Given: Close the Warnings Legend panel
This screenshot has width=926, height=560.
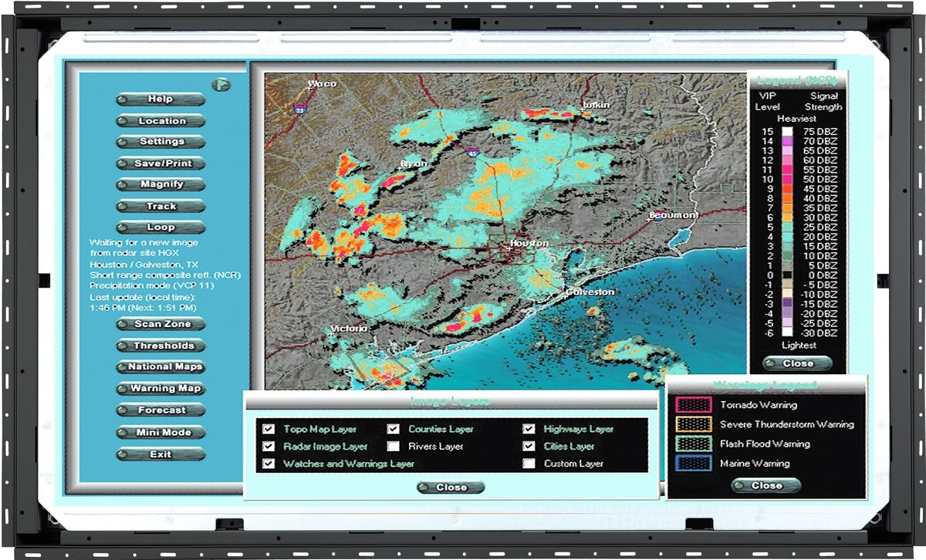Looking at the screenshot, I should click(766, 486).
